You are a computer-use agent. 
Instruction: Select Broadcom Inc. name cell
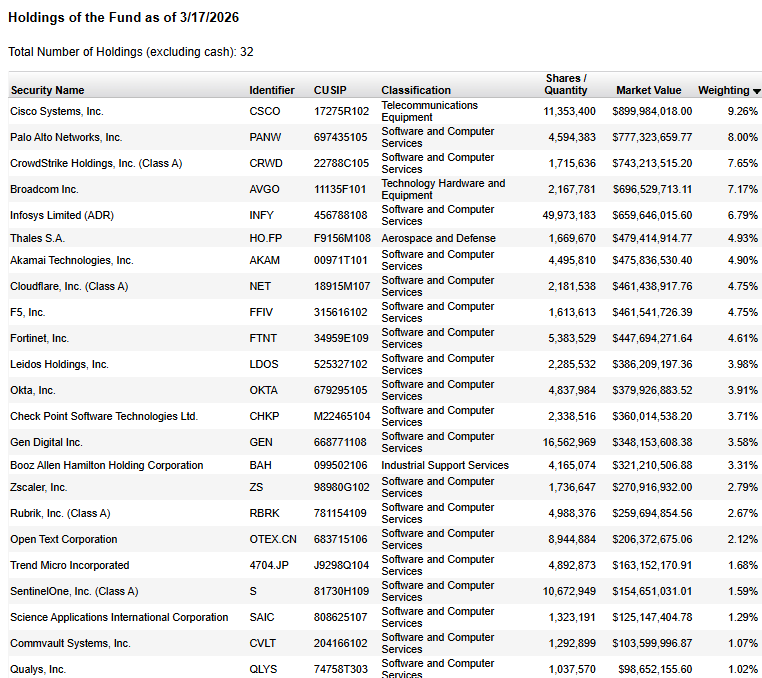44,190
